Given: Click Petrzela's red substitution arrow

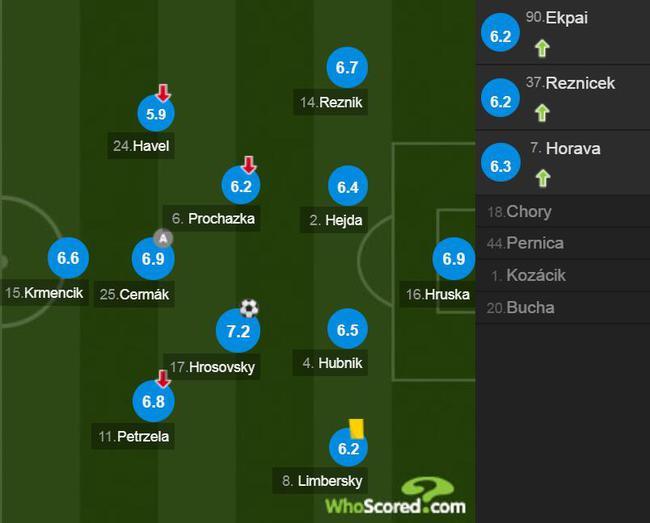Looking at the screenshot, I should (x=163, y=379).
